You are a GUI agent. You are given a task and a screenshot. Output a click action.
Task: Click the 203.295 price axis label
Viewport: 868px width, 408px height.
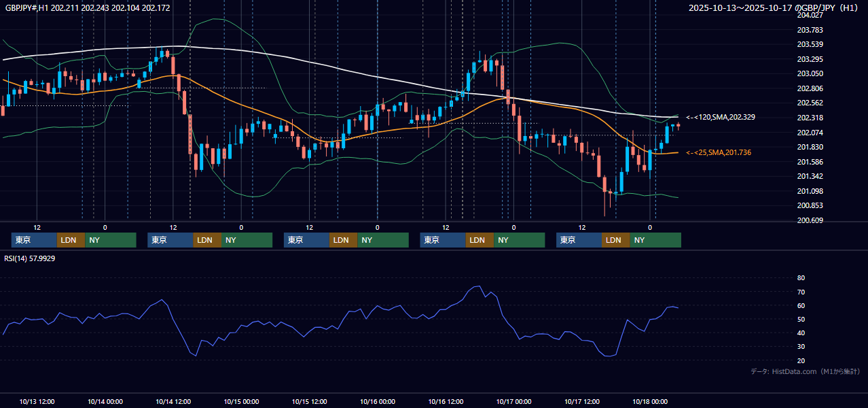point(810,59)
